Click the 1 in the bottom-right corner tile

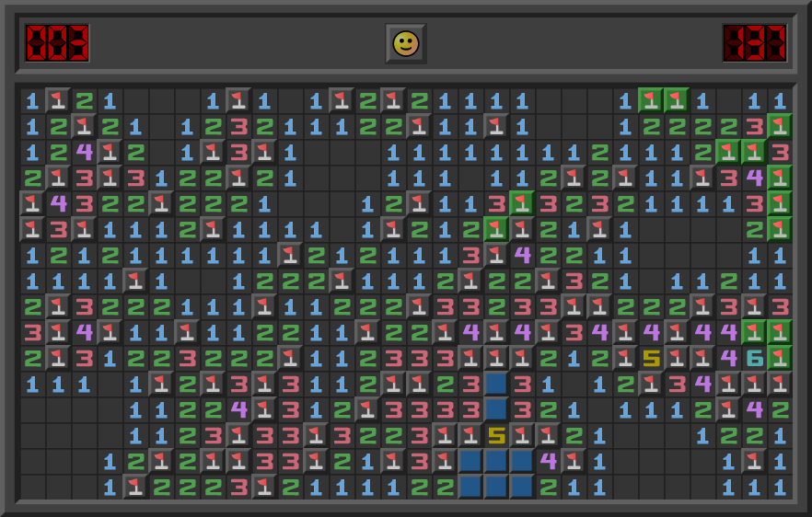[780, 487]
